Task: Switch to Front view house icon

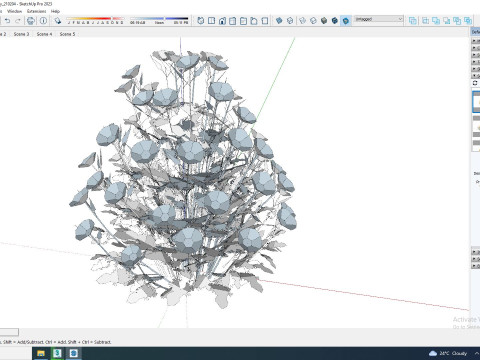Action: (x=222, y=21)
